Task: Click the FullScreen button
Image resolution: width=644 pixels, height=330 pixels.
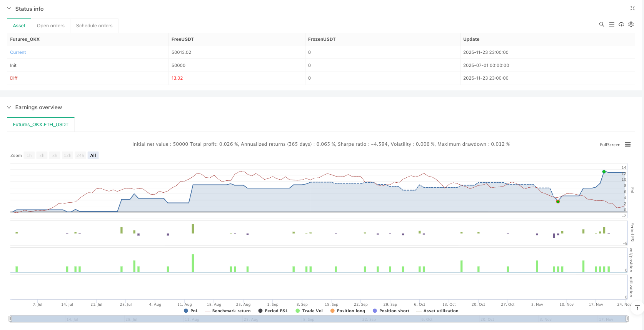Action: [x=610, y=145]
